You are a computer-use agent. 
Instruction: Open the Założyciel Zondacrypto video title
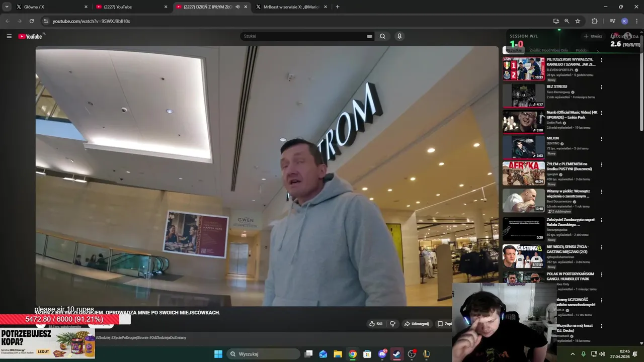(x=571, y=222)
